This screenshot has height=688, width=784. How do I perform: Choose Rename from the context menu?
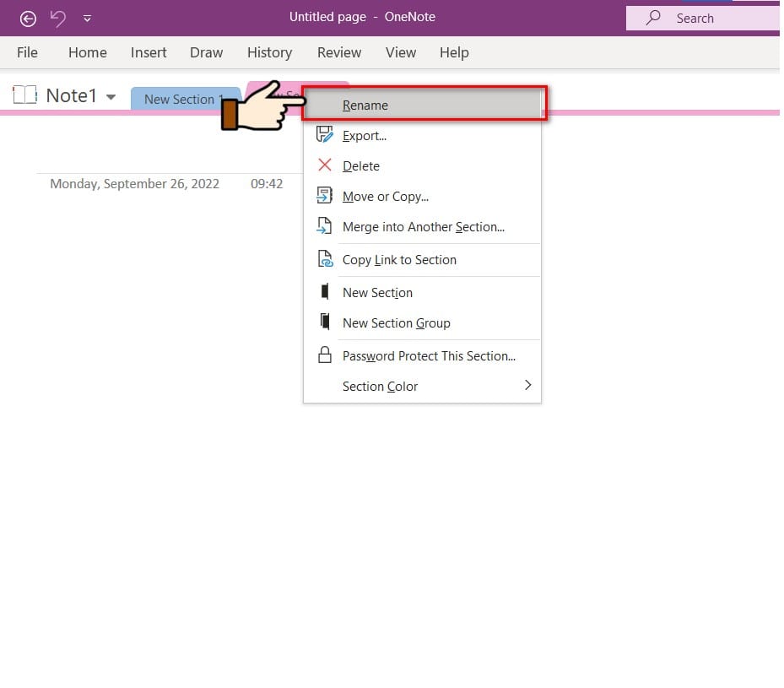365,106
